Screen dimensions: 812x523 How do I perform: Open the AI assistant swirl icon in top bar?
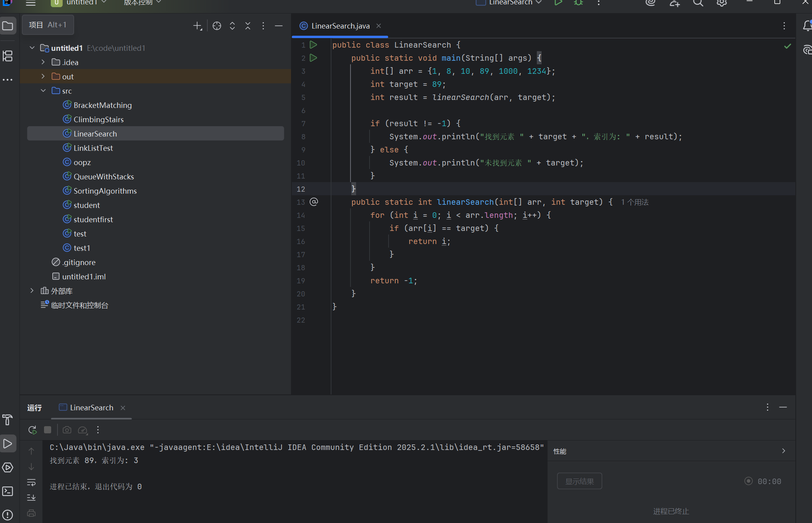coord(651,3)
